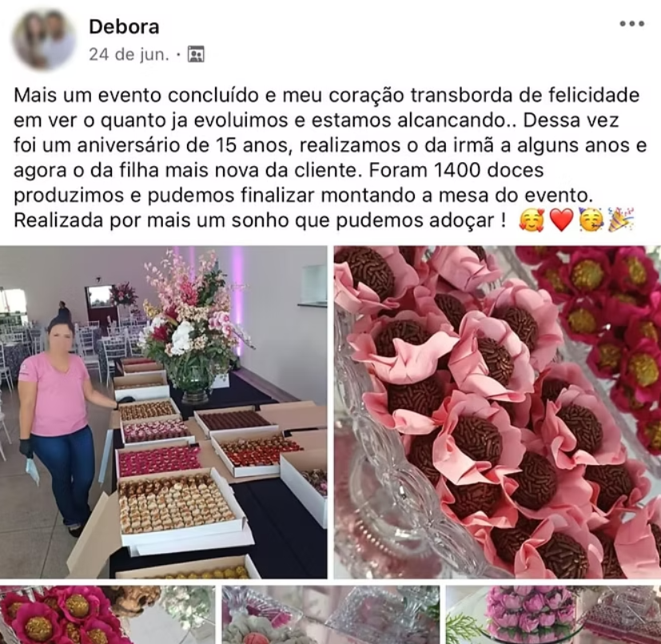Click the smiling face with hearts emoji
This screenshot has height=644, width=661.
(532, 220)
